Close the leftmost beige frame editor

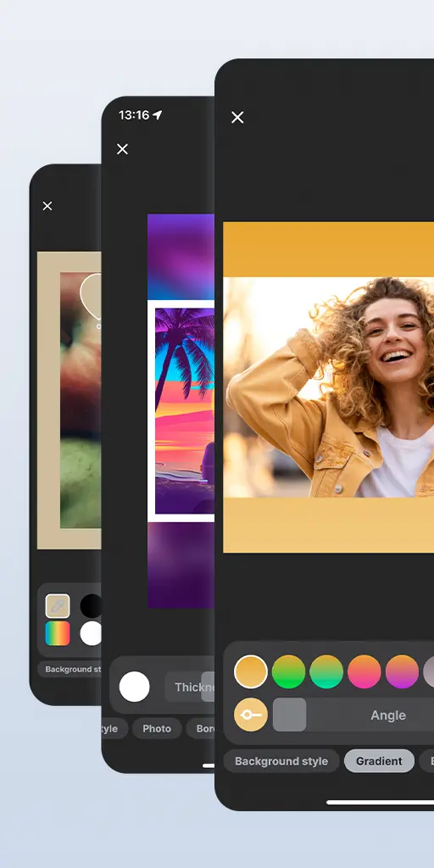[47, 206]
